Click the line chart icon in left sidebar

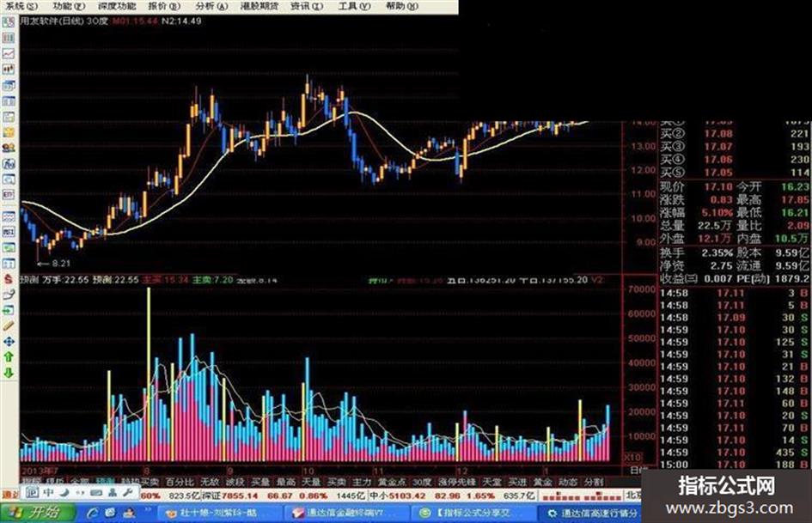9,53
